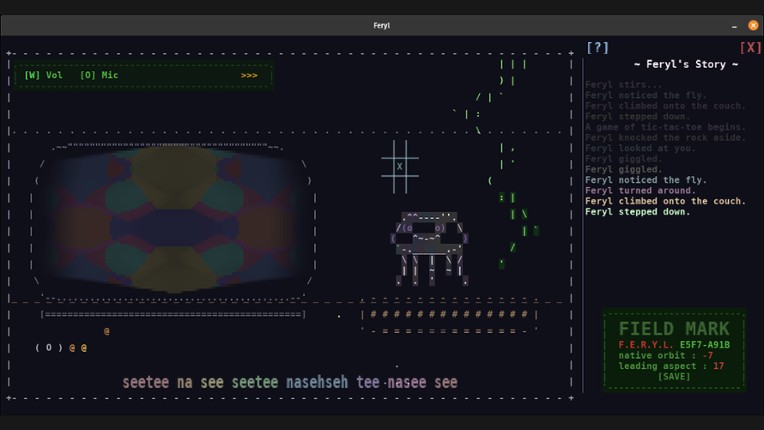Click the [SAVE] button in Field Mark
This screenshot has height=430, width=764.
674,377
